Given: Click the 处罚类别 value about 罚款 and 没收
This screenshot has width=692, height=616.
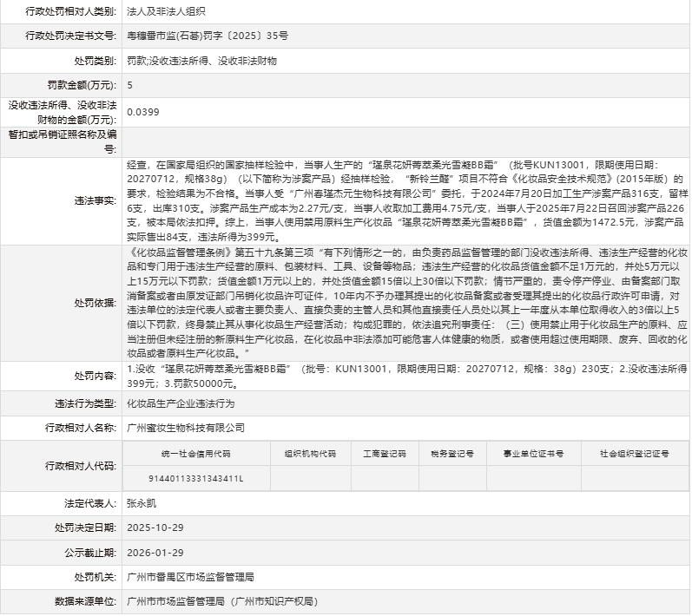Looking at the screenshot, I should tap(201, 62).
